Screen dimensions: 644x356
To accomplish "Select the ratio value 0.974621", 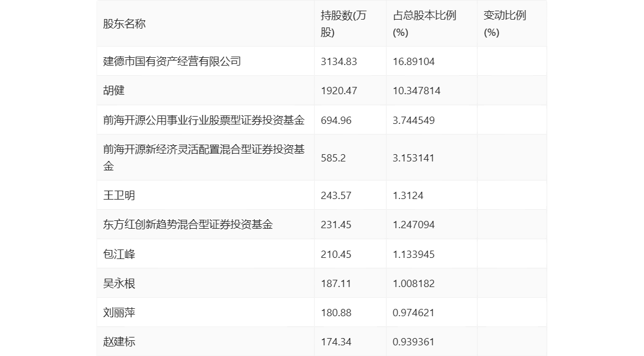I will [x=413, y=312].
